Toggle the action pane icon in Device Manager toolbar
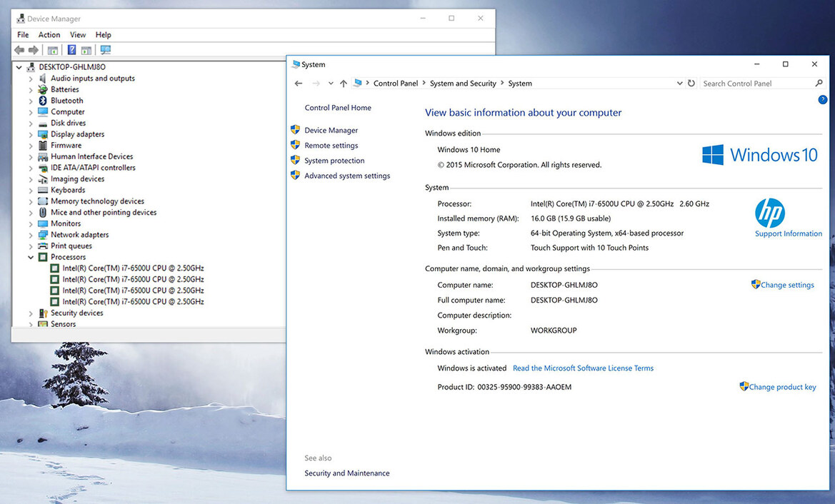The height and width of the screenshot is (504, 835). click(86, 50)
